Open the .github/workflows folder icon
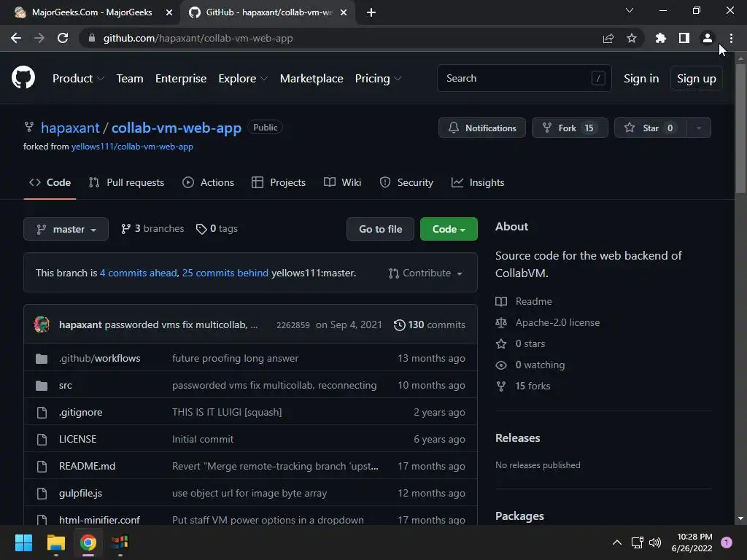This screenshot has width=747, height=560. click(42, 359)
